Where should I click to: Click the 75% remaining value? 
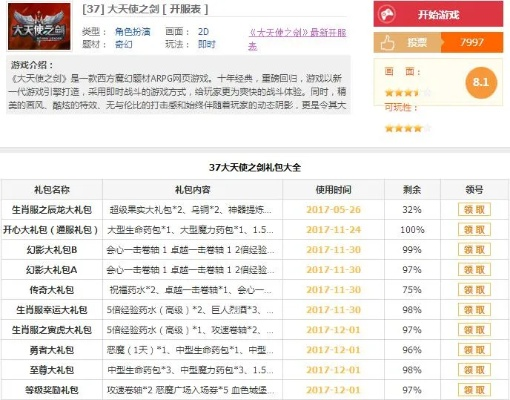pyautogui.click(x=412, y=290)
